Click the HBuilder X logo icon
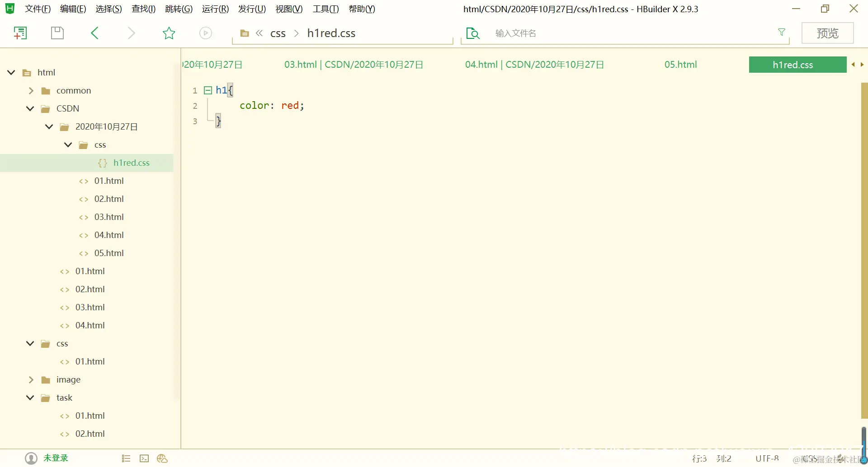The image size is (868, 467). pyautogui.click(x=10, y=9)
